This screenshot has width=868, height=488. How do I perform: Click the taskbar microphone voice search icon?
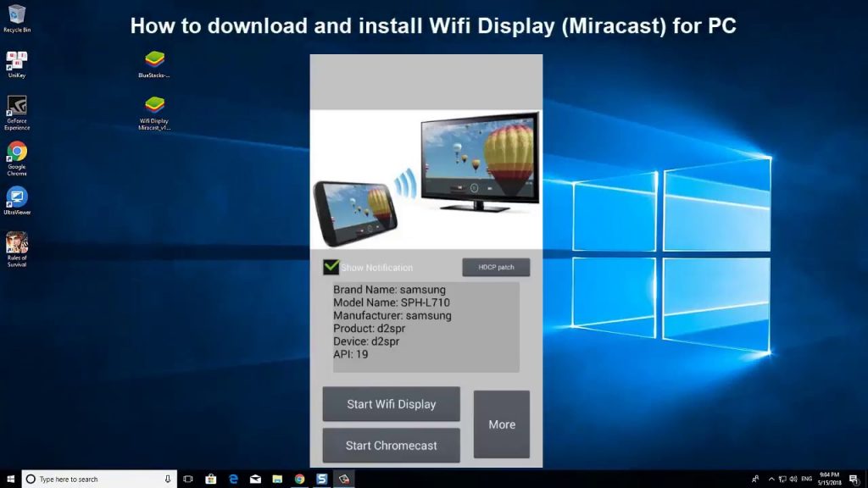[x=167, y=480]
